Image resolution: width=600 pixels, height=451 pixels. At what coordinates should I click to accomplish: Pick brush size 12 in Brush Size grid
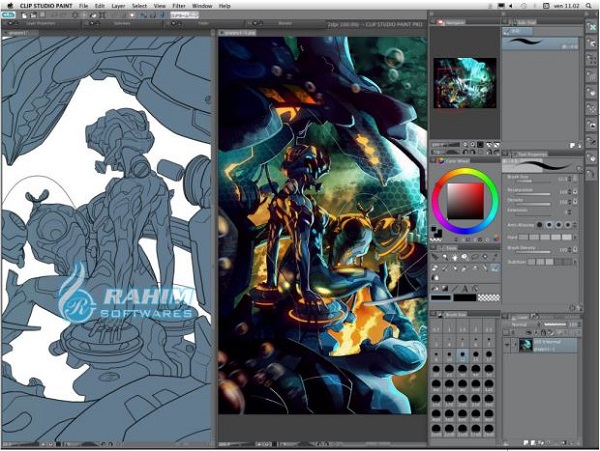pos(463,355)
